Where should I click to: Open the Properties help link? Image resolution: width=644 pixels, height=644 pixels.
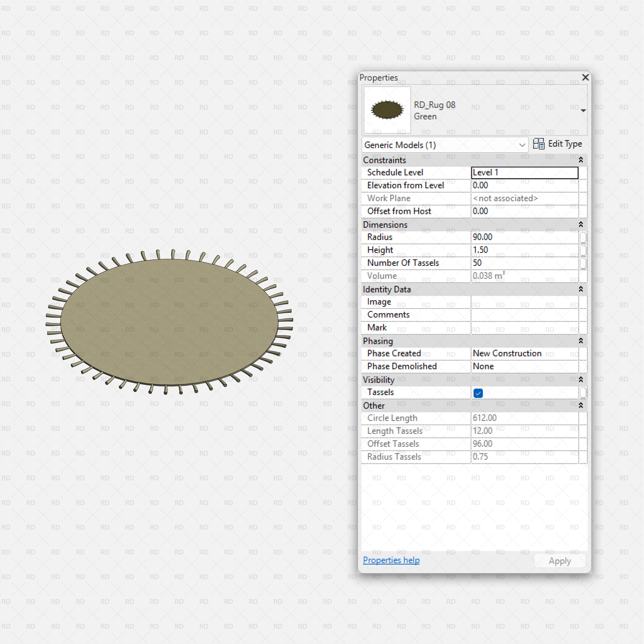point(391,560)
